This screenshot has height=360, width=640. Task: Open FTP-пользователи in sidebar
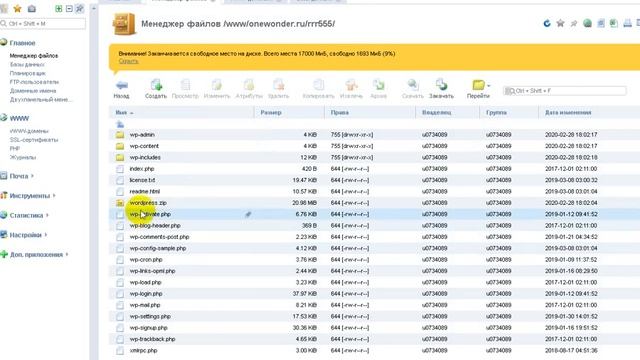click(x=34, y=82)
